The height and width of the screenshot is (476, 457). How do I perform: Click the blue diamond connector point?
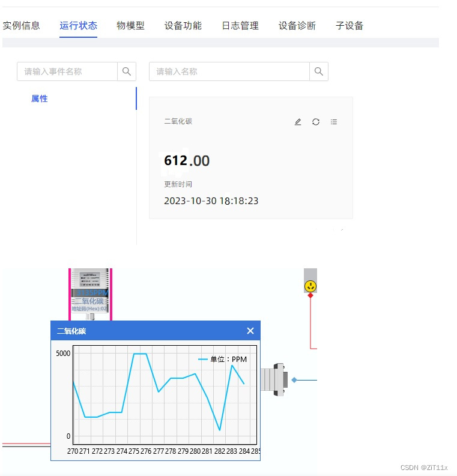(x=294, y=380)
